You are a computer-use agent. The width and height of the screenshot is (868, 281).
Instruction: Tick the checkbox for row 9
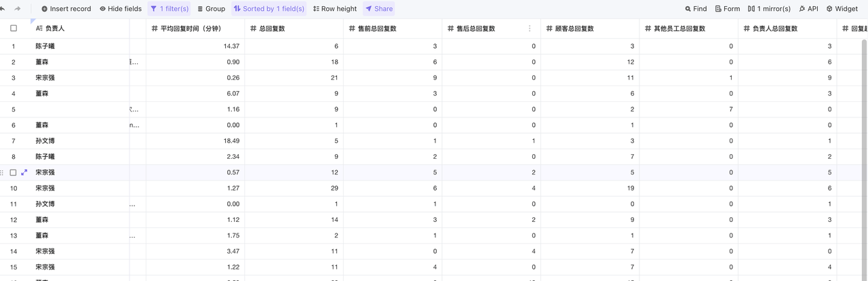pos(13,172)
